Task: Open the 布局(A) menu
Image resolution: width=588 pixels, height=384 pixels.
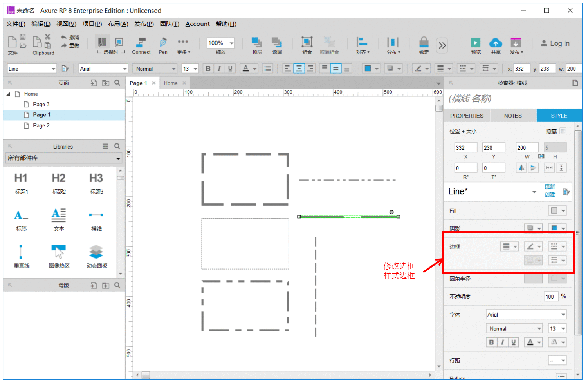Action: tap(118, 24)
